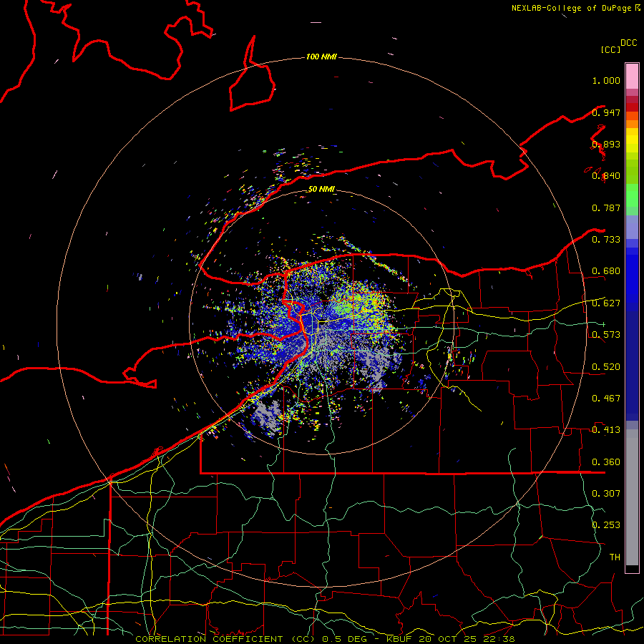Click the DCC product label

pyautogui.click(x=628, y=43)
